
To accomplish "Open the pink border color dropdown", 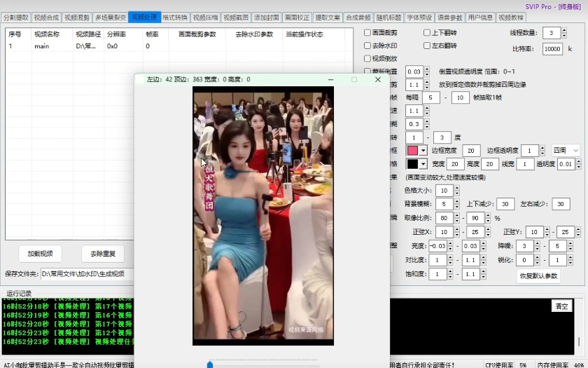I will click(x=423, y=151).
